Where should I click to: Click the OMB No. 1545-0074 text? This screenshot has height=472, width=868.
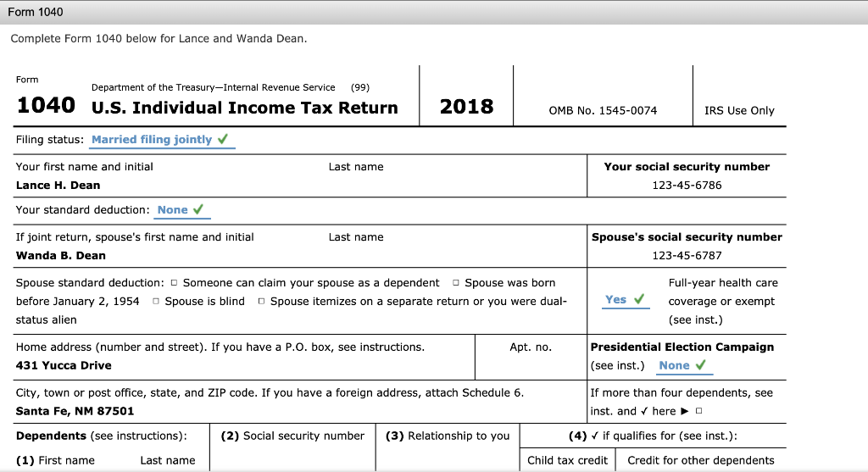click(x=603, y=111)
